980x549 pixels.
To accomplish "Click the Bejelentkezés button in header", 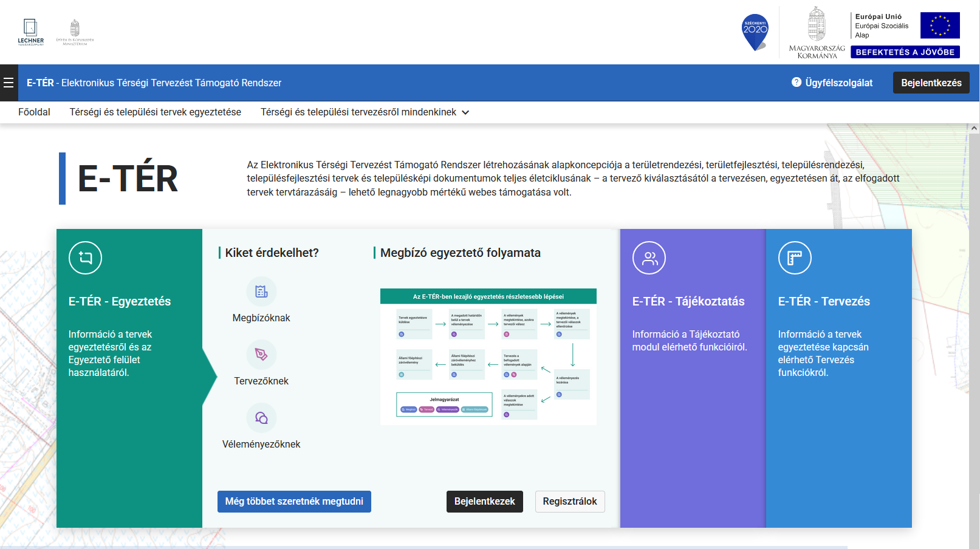I will [x=931, y=83].
